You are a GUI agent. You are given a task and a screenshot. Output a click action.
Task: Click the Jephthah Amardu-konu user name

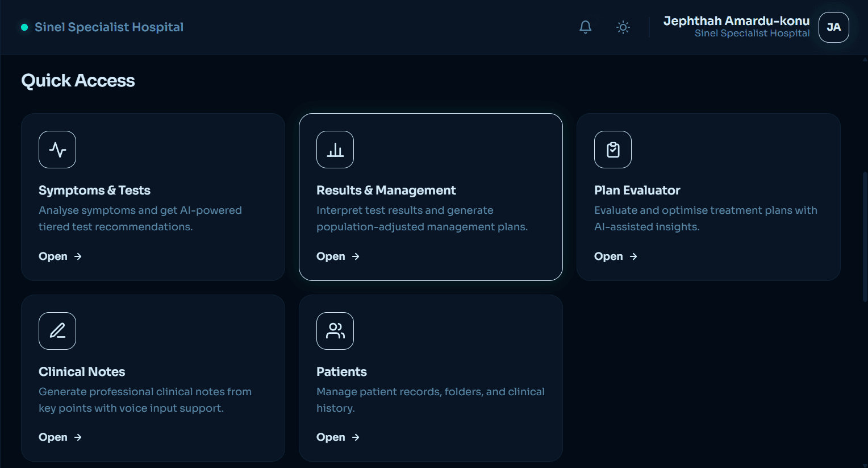click(736, 21)
